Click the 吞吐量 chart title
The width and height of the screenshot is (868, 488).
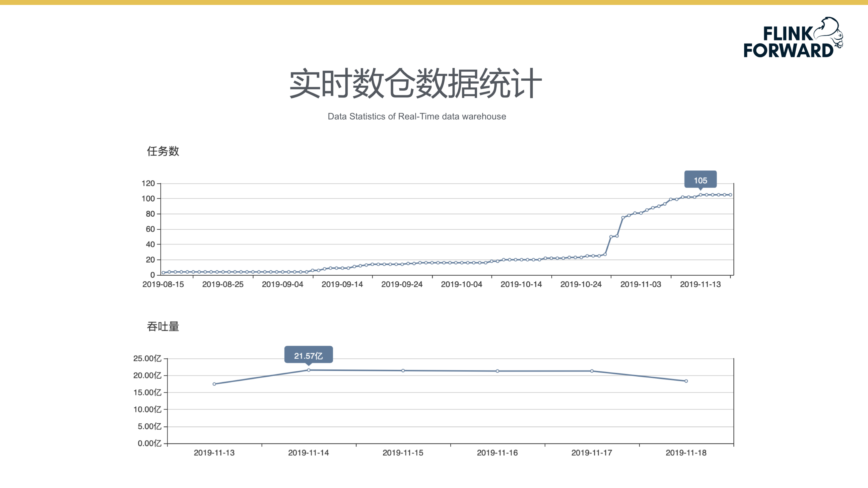coord(163,326)
